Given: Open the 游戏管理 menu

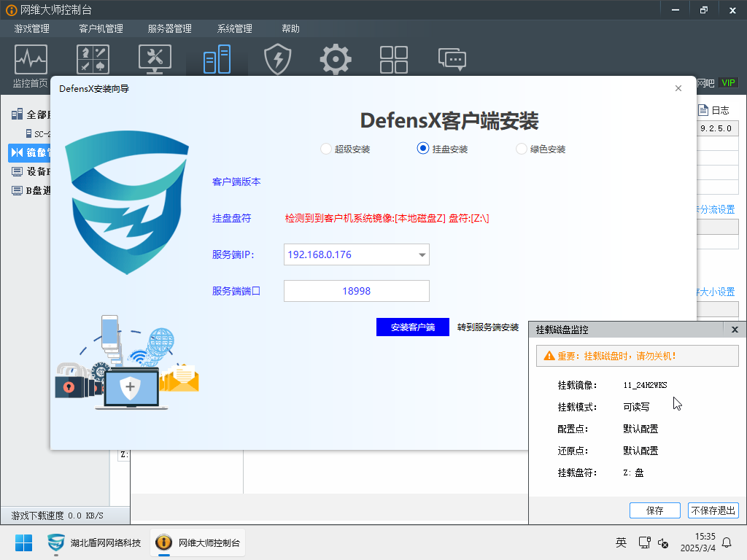Looking at the screenshot, I should 31,28.
